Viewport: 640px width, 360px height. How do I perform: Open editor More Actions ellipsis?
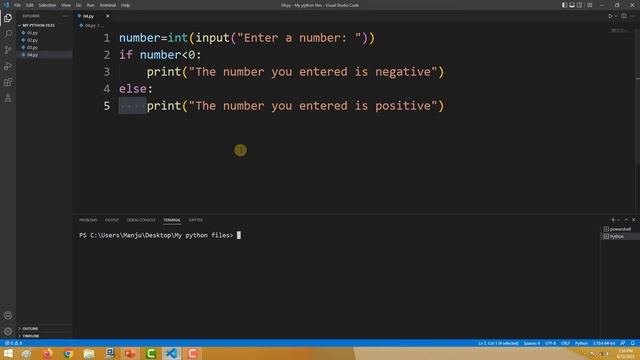(632, 16)
